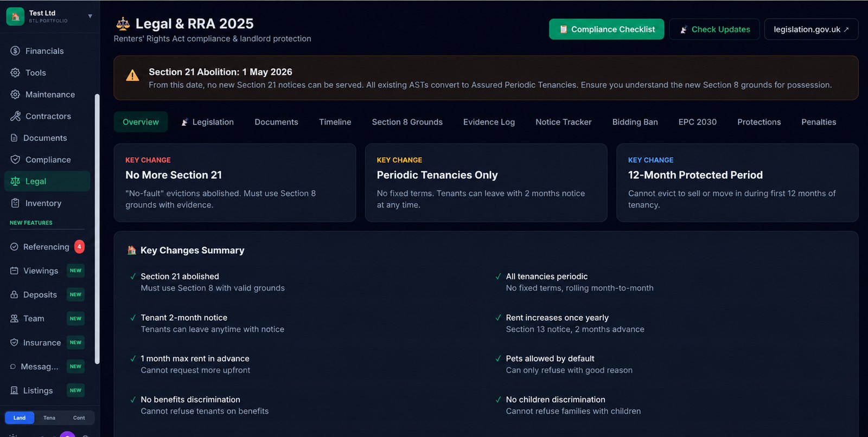Select the Land mode toggle
Viewport: 868px width, 437px height.
tap(20, 417)
